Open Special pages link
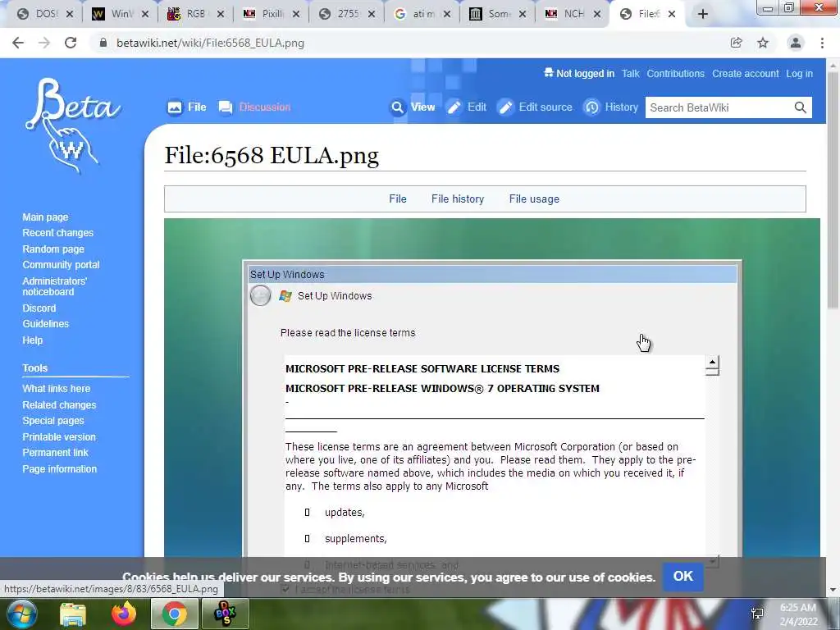The height and width of the screenshot is (630, 840). pos(53,421)
